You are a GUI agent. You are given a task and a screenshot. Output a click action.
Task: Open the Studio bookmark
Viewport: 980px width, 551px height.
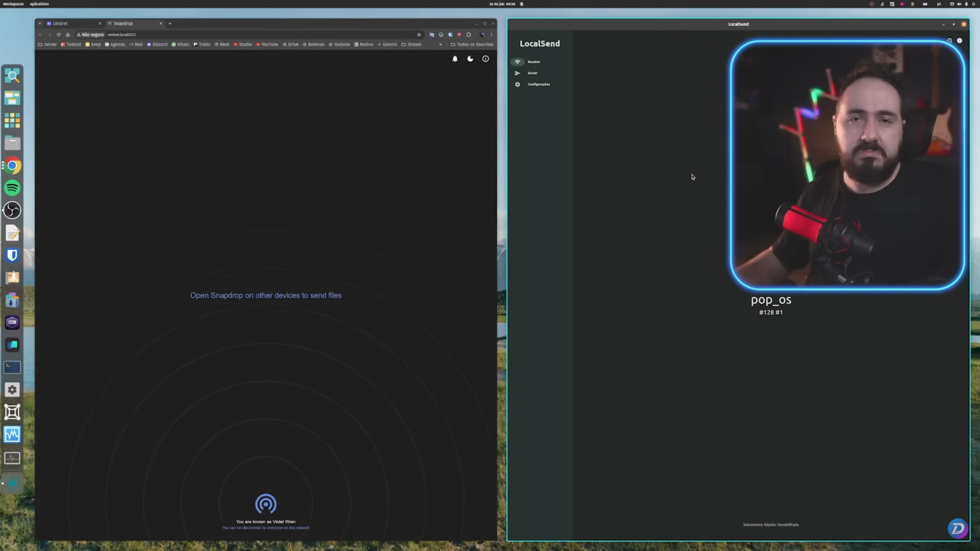pos(242,45)
